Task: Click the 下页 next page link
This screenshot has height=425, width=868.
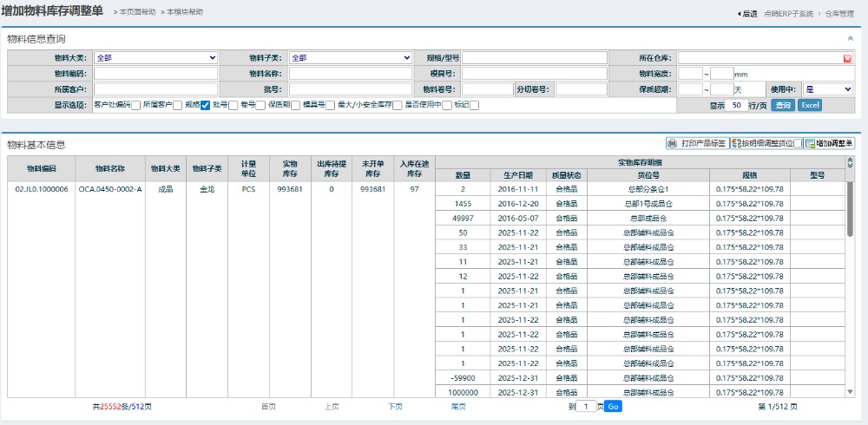Action: (395, 406)
